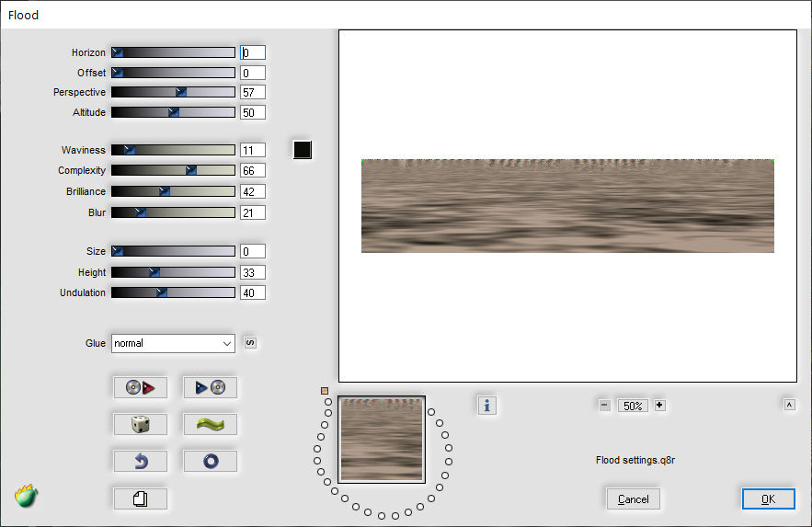
Task: Open the info button
Action: coord(486,406)
